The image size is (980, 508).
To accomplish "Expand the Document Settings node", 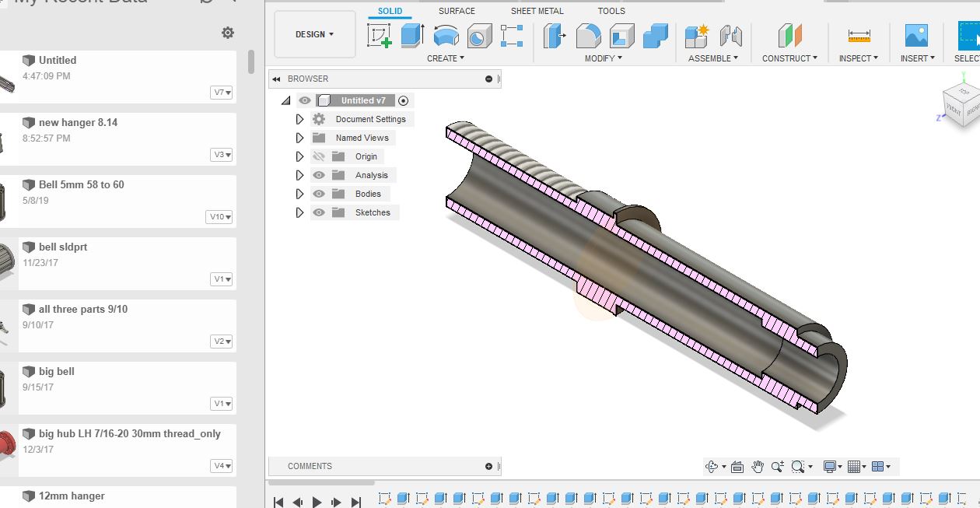I will 299,119.
